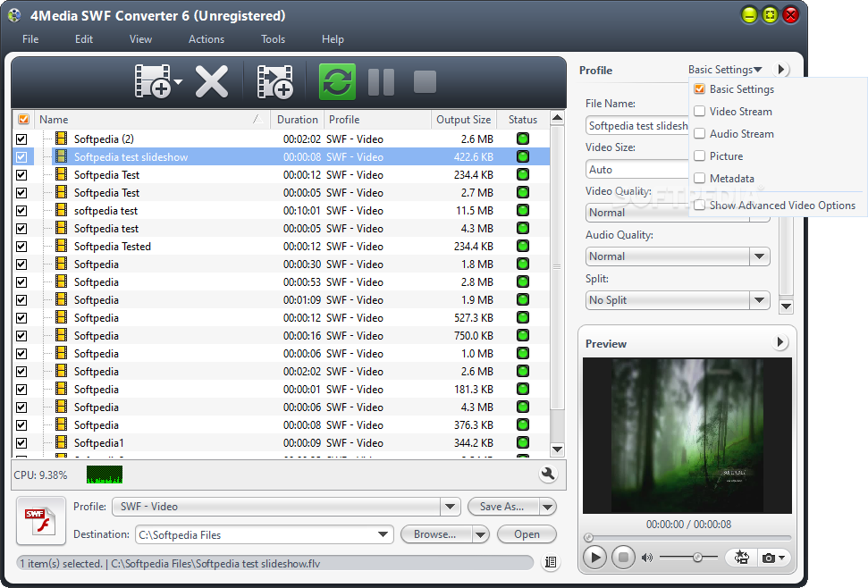868x588 pixels.
Task: Toggle the Basic Settings menu checkbox
Action: pos(700,88)
